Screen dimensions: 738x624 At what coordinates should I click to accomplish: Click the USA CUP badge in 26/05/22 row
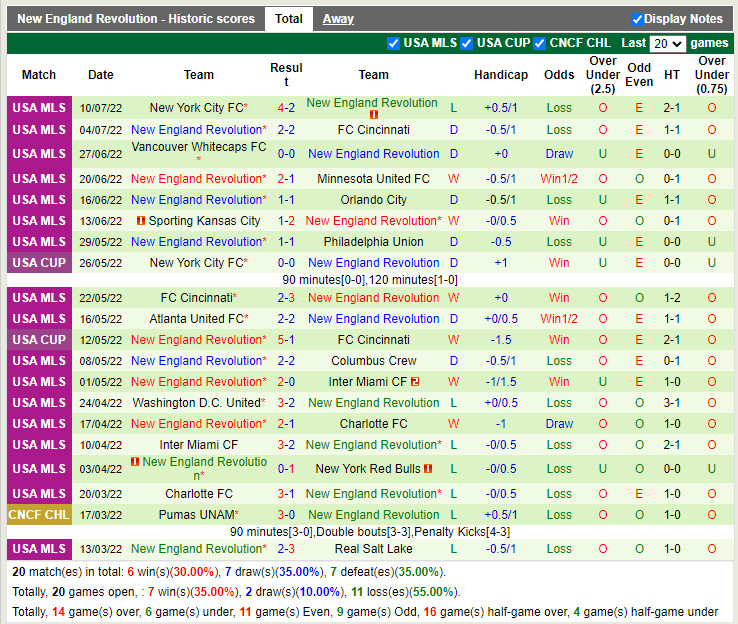pos(39,263)
